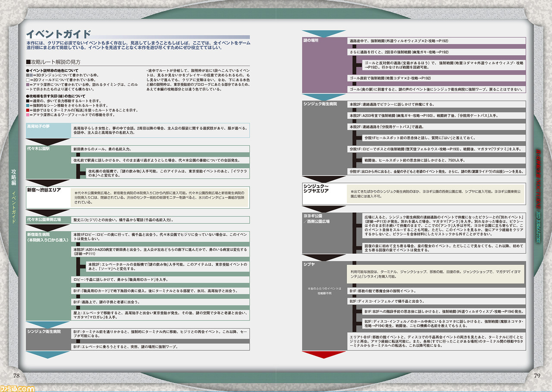
Task: Click the イベント説明枠の地色について legend heading
Action: pyautogui.click(x=52, y=70)
